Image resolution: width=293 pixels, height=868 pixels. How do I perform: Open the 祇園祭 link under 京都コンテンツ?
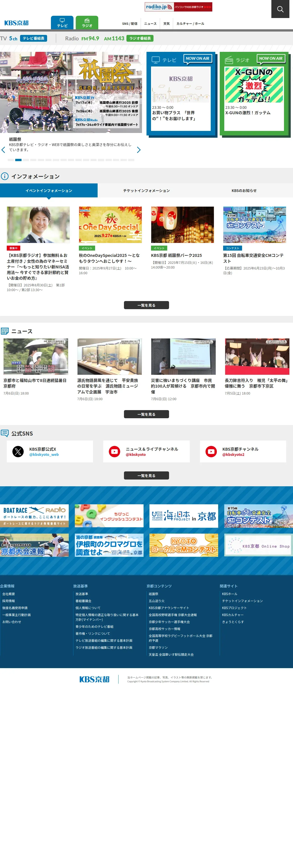pos(153,594)
